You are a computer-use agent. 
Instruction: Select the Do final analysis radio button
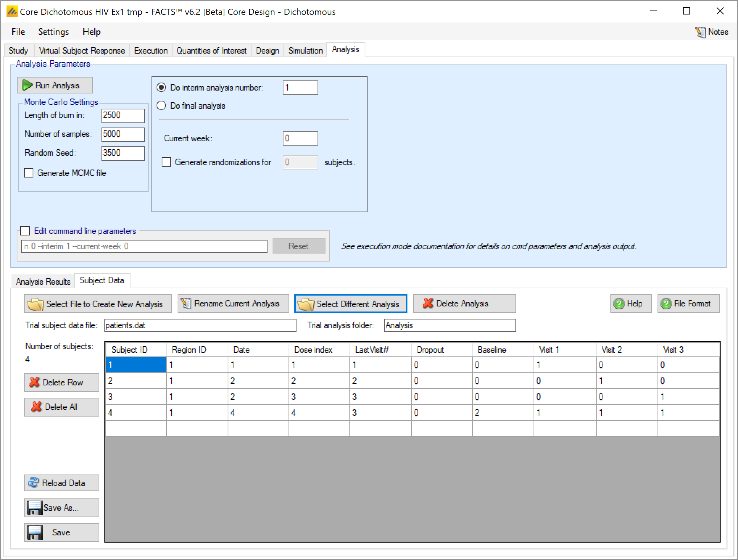pos(161,105)
